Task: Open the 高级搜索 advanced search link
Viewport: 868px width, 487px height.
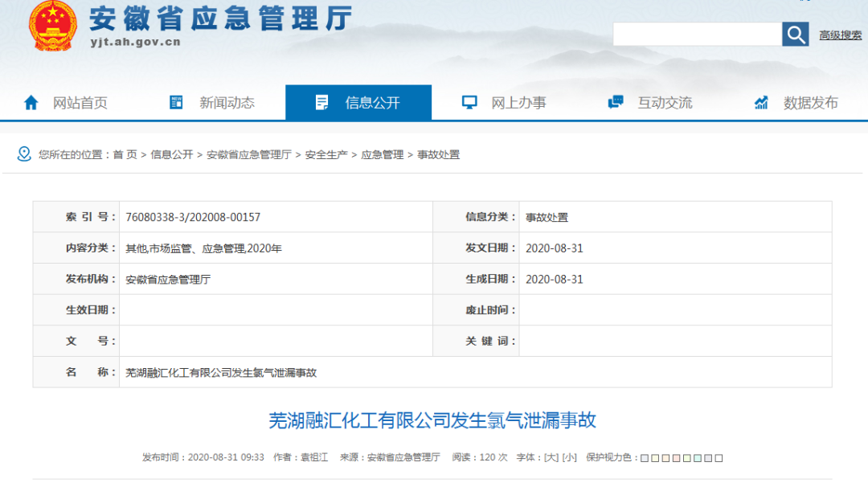Action: point(841,35)
